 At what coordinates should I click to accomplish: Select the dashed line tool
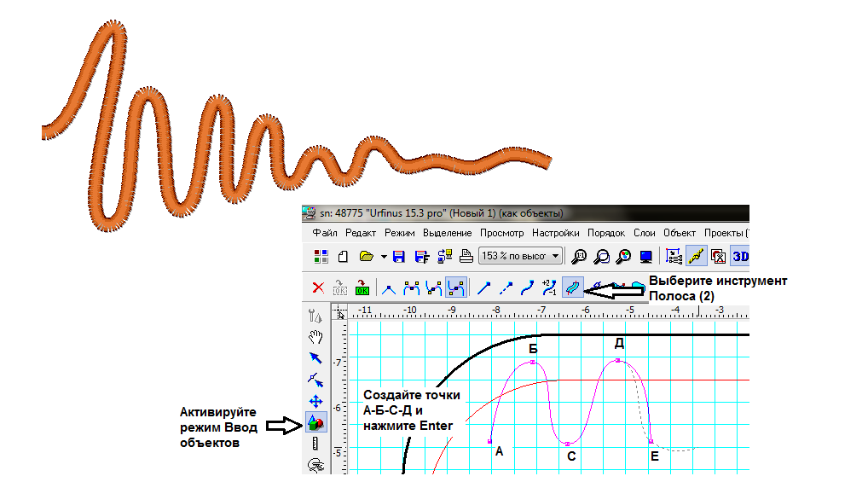tap(506, 288)
